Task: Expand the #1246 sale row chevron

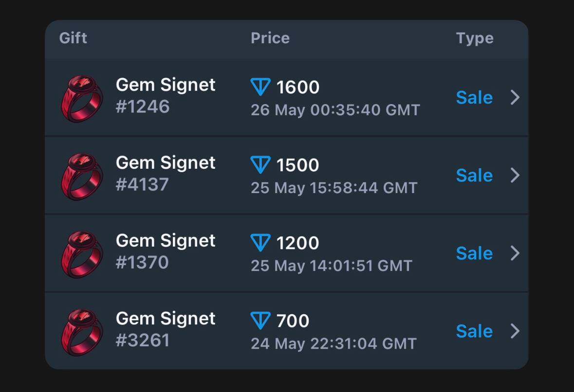Action: 515,97
